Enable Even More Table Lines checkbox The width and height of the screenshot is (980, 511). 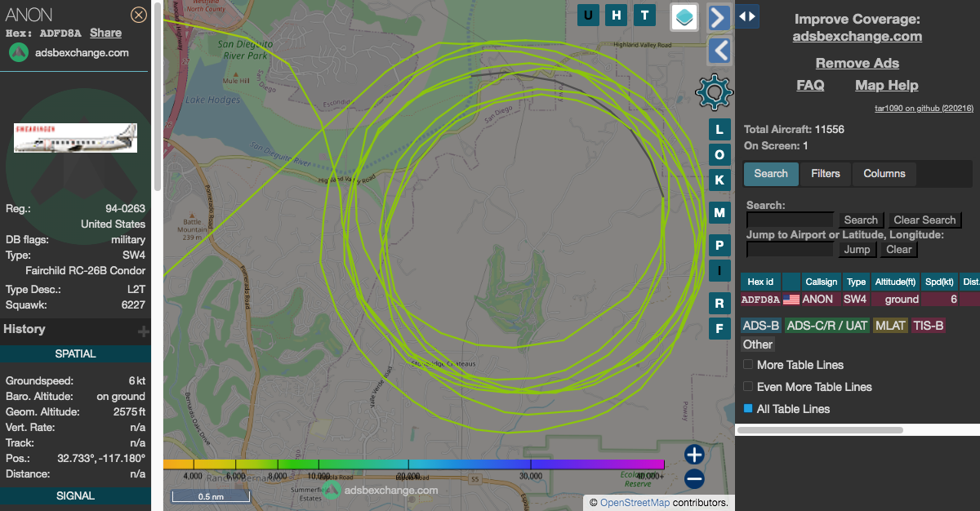coord(748,387)
